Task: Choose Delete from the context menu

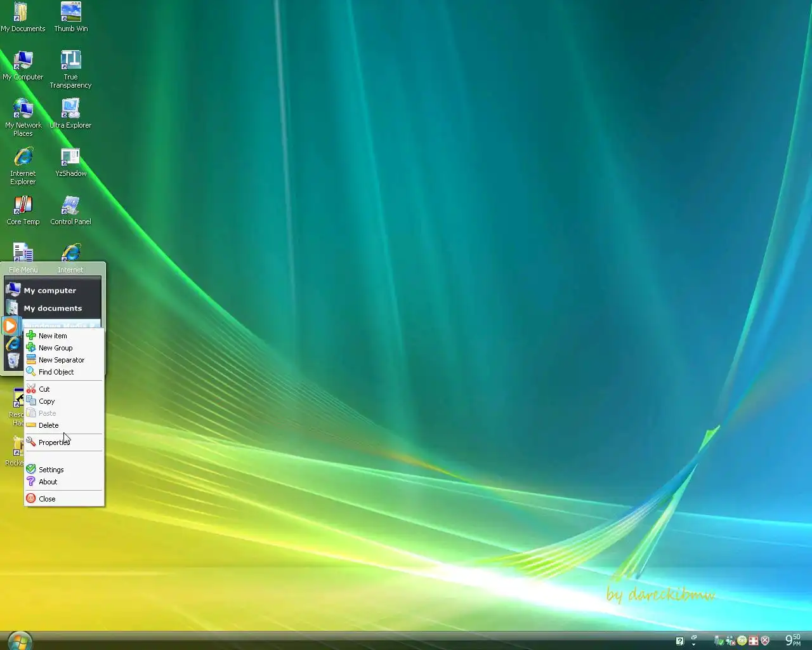Action: pyautogui.click(x=64, y=425)
